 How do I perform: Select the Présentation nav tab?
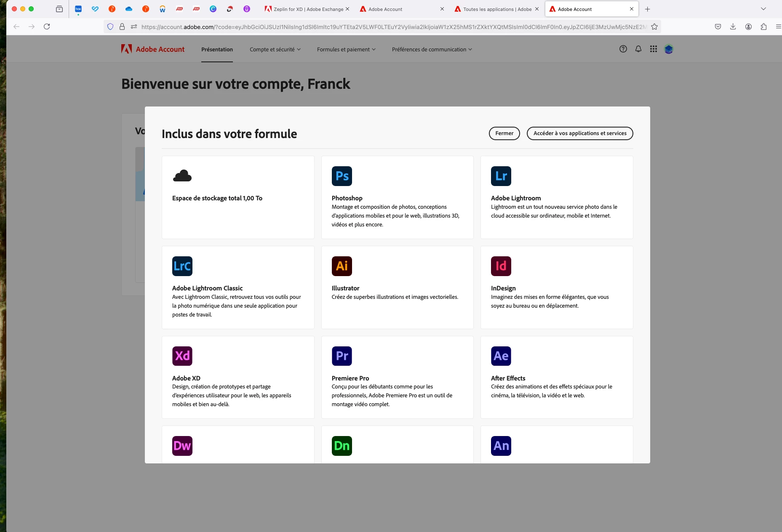pos(217,49)
